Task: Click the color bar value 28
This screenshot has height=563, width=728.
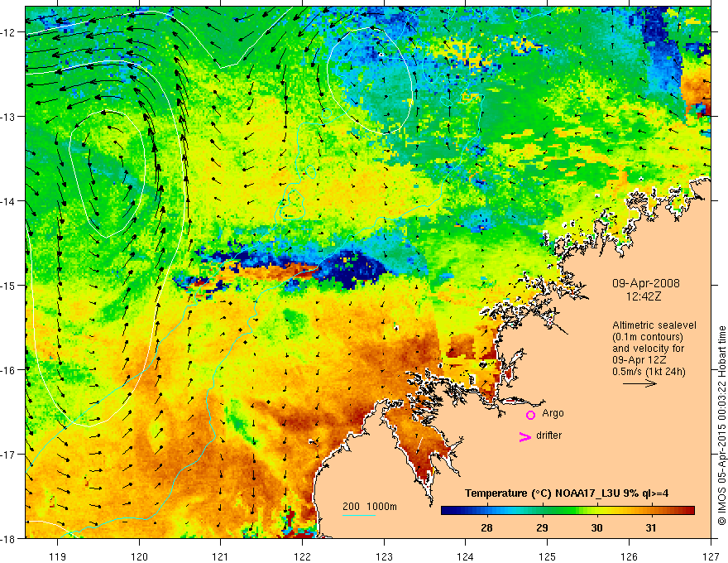Action: [486, 527]
